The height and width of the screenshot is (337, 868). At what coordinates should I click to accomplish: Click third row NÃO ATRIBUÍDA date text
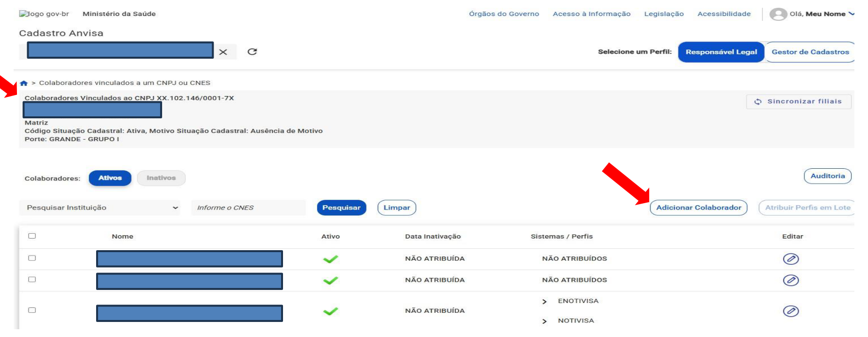pos(435,311)
